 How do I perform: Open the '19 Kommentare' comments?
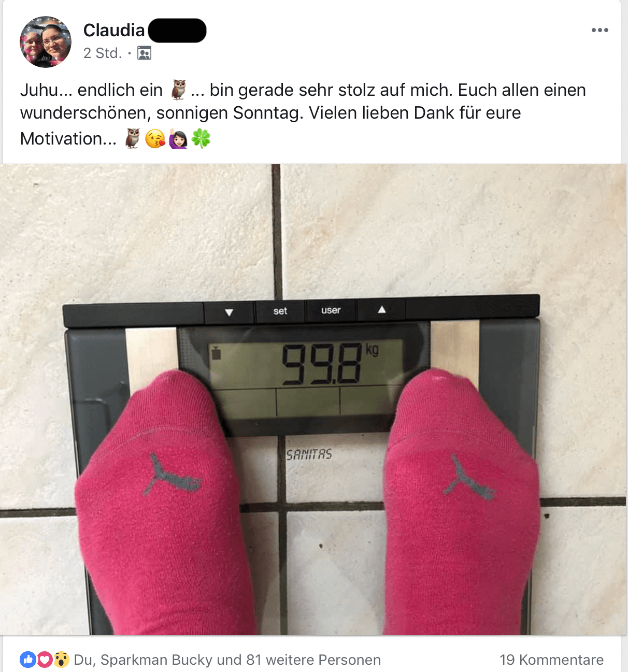point(552,660)
